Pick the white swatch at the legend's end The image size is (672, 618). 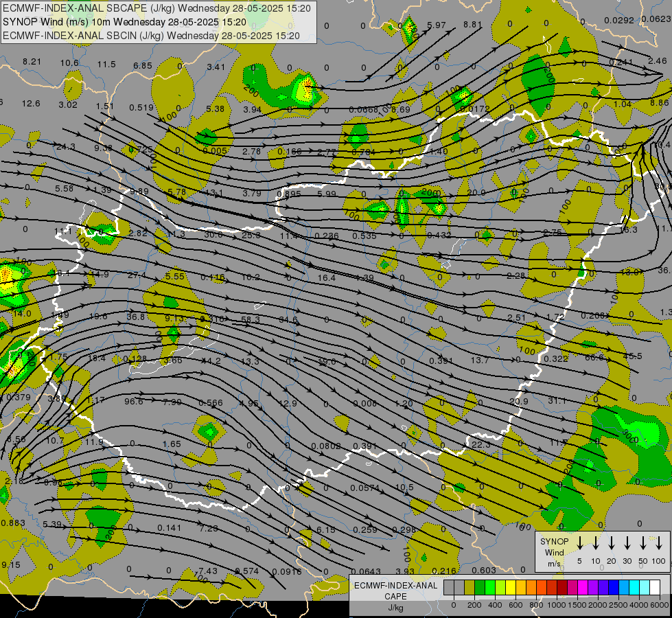coord(655,588)
